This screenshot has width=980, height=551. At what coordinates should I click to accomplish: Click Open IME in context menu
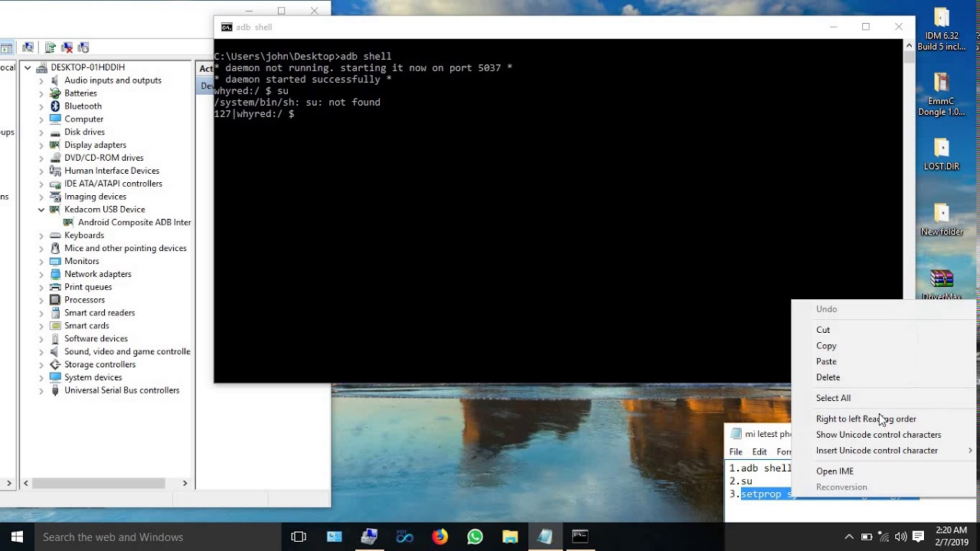[884, 471]
